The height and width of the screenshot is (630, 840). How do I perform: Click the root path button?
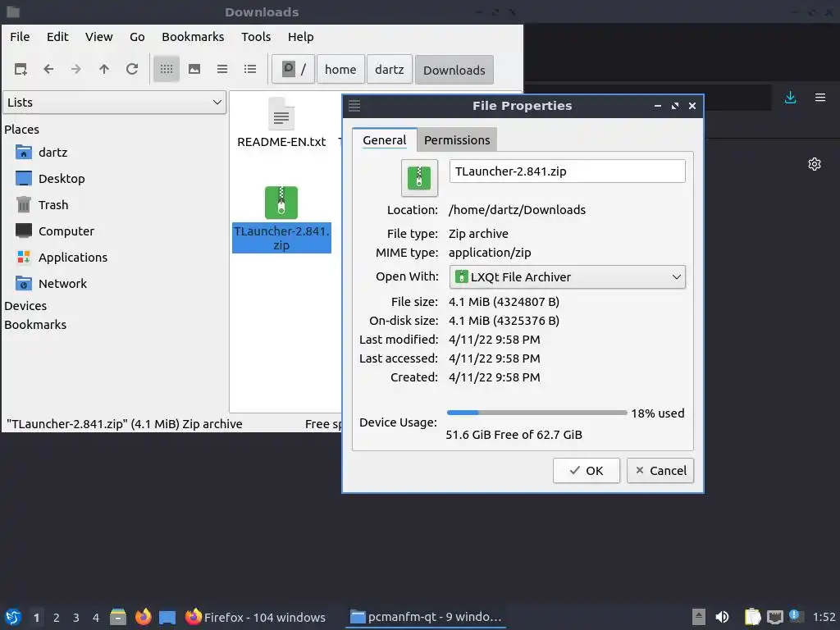[x=293, y=70]
